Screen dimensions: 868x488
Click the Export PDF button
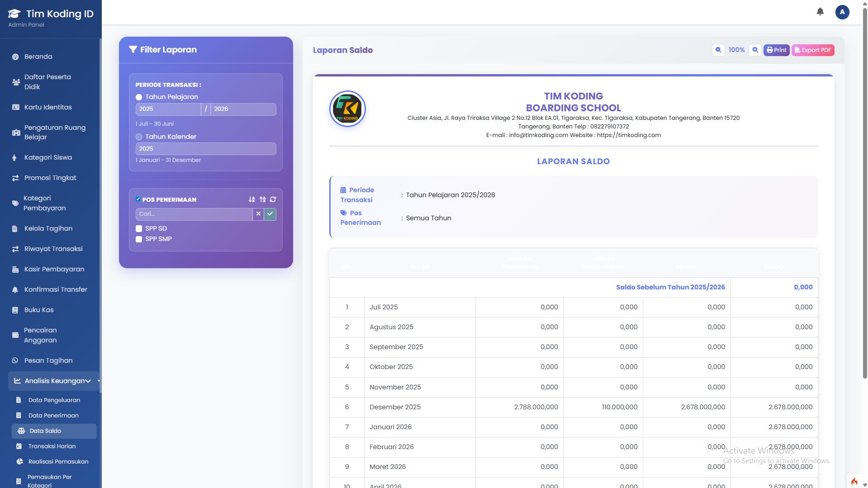coord(813,50)
